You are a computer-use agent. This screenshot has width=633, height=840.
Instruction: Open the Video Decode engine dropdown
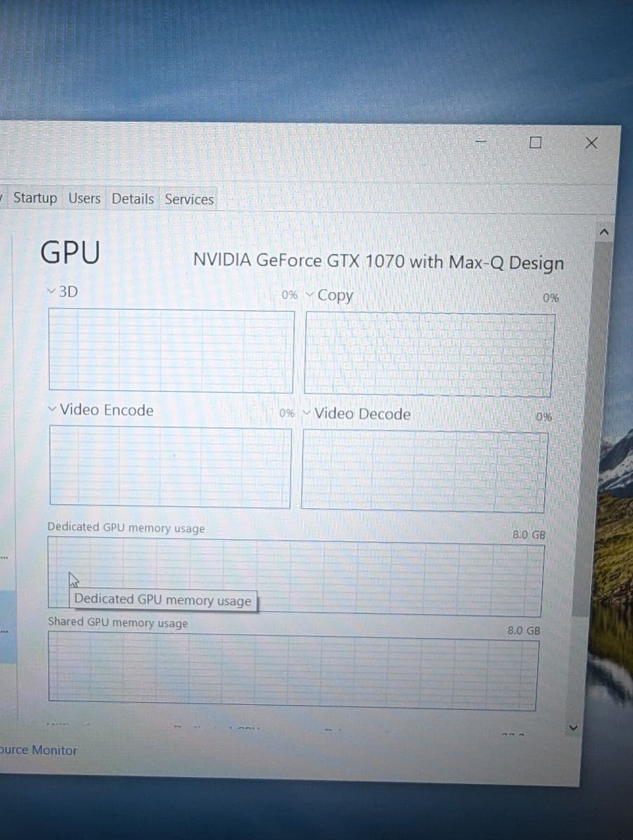click(307, 413)
